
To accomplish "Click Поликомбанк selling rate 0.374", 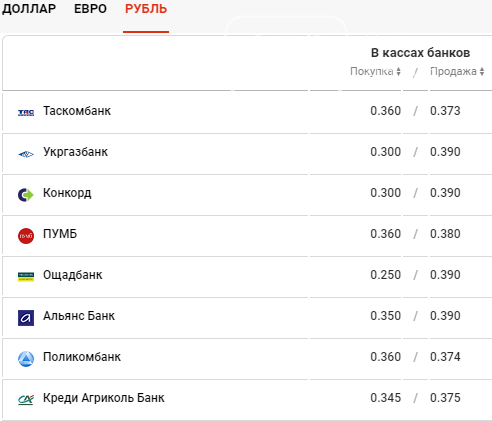I will (445, 357).
